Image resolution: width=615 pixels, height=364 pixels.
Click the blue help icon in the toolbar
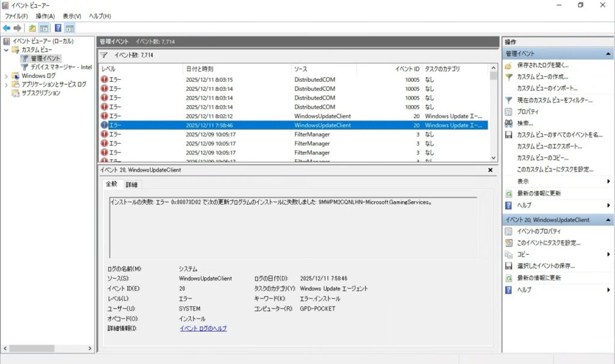click(58, 28)
